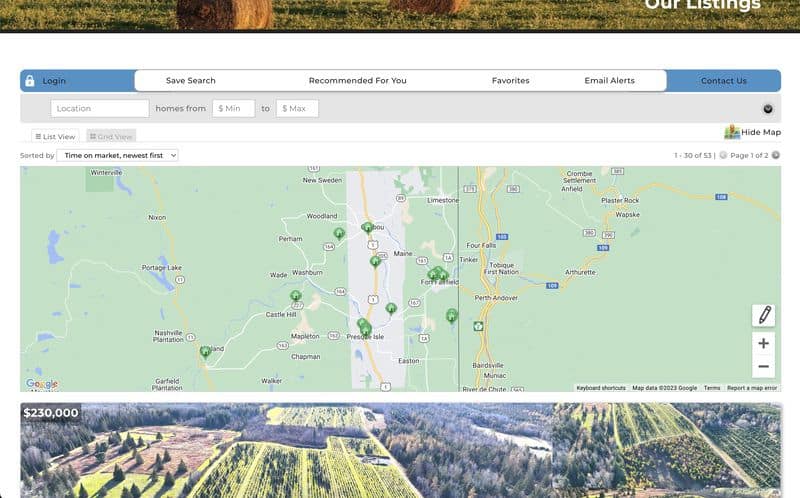Screen dimensions: 800x498
Task: Switch to List View
Action: [x=55, y=136]
